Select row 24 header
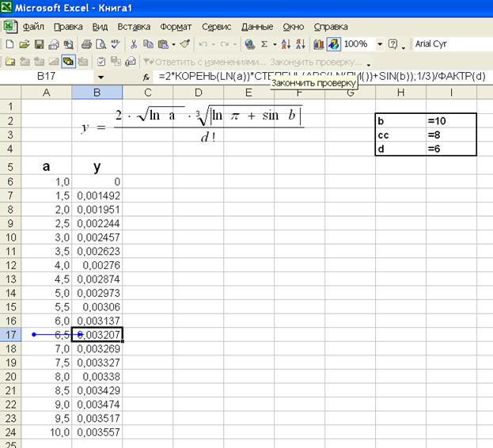 tap(10, 432)
